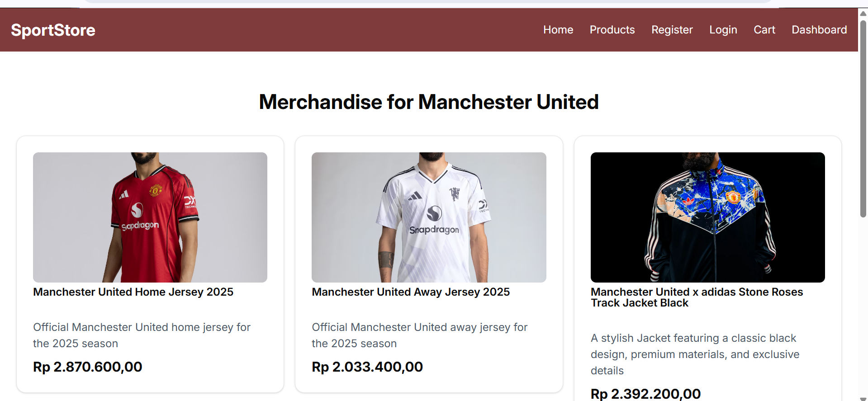Go to the Home page

click(x=558, y=30)
